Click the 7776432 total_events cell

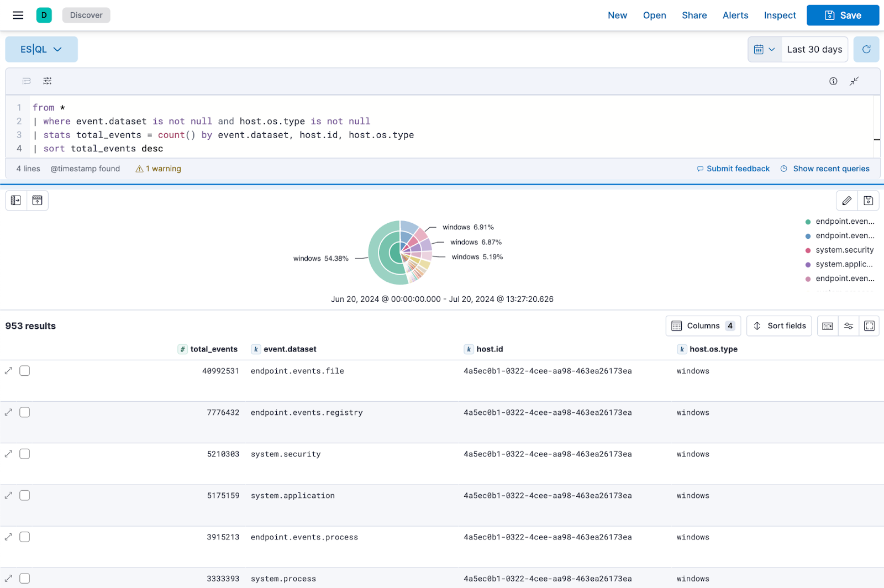pos(223,412)
